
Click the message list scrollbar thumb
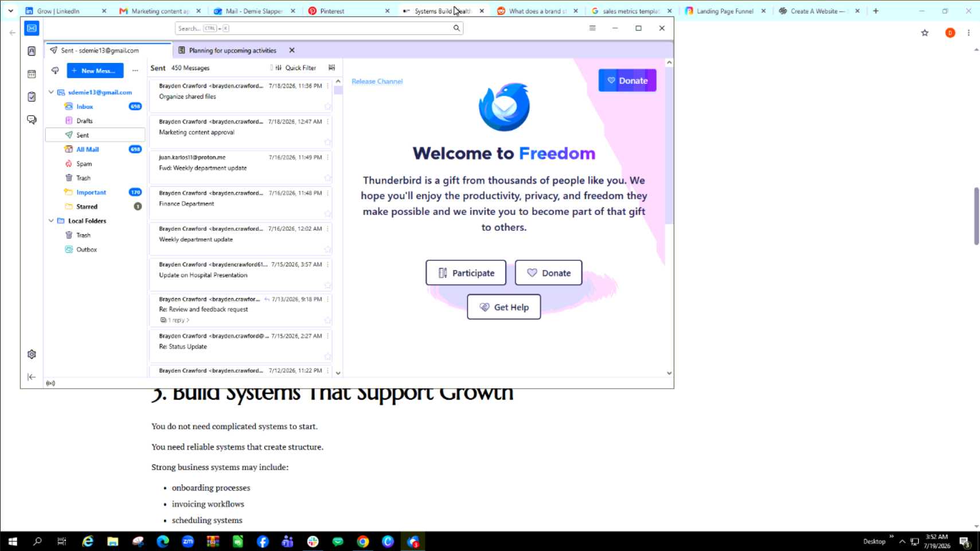tap(338, 90)
